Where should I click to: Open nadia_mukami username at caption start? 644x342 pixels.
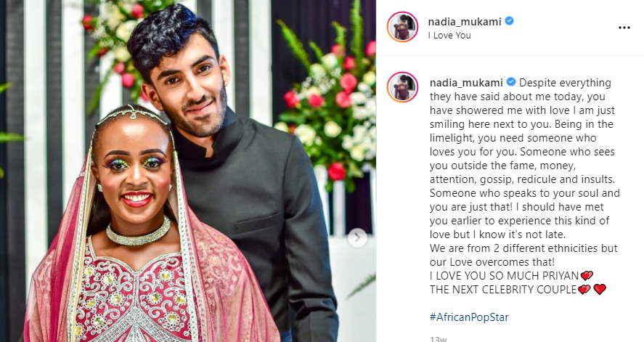tap(466, 83)
